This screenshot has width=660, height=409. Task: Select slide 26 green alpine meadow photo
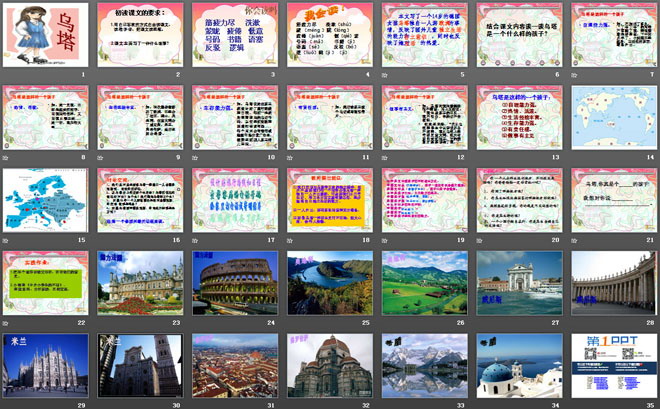click(x=425, y=283)
